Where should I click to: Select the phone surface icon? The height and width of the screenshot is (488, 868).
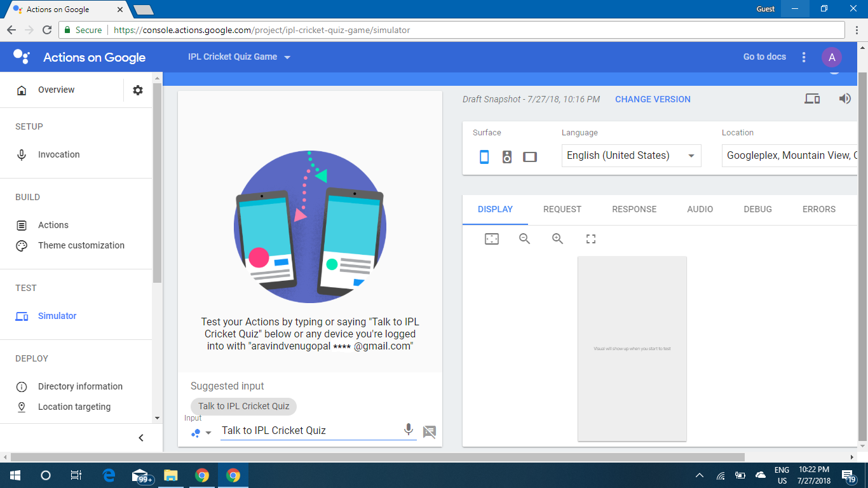point(484,156)
